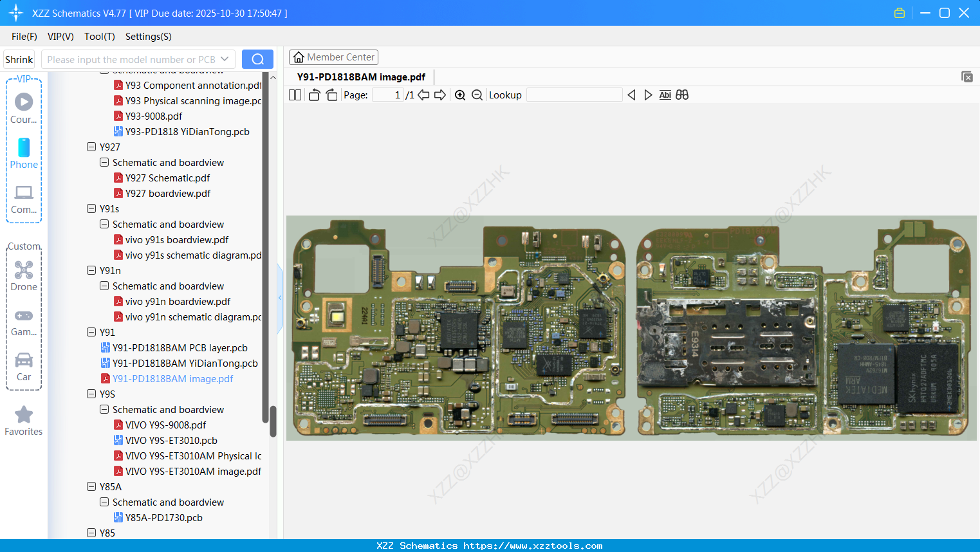Click the zoom in magnifier icon
Viewport: 980px width, 552px height.
[x=460, y=95]
